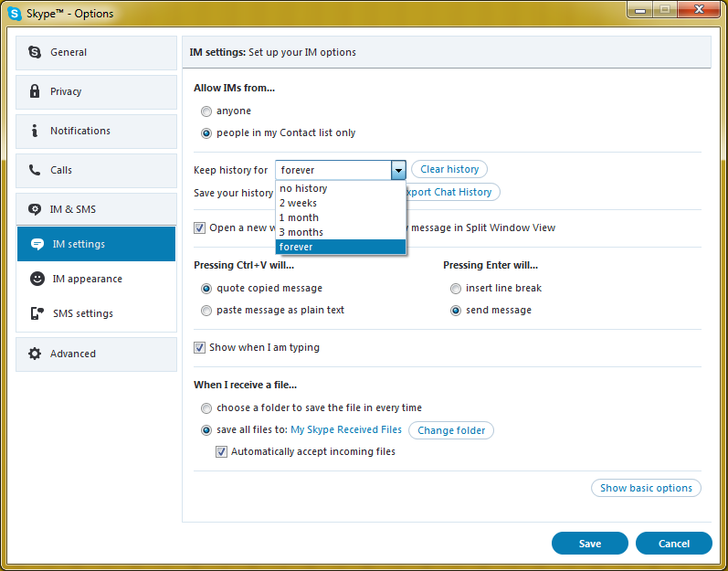Open Notifications via the info icon

(x=35, y=131)
